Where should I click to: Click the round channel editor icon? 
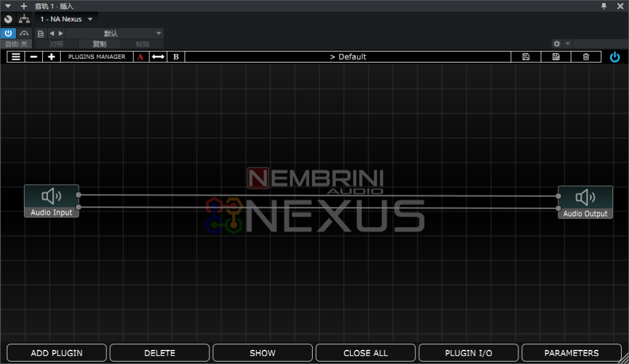point(8,19)
